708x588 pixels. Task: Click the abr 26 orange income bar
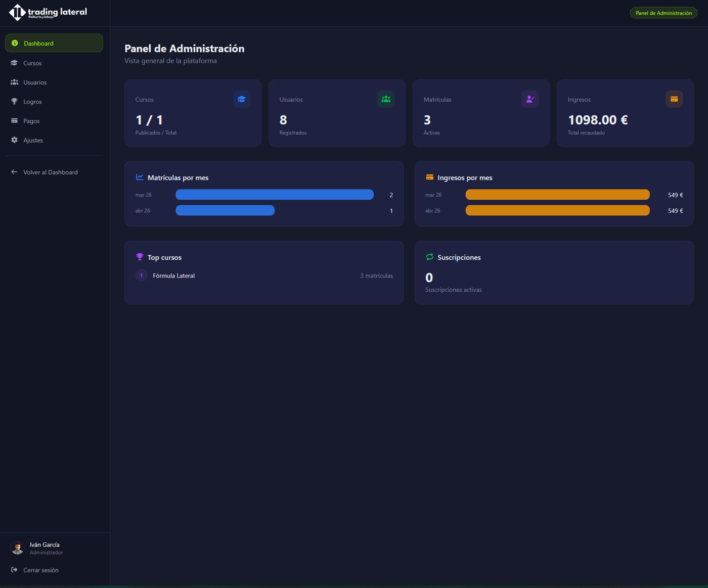click(x=557, y=210)
